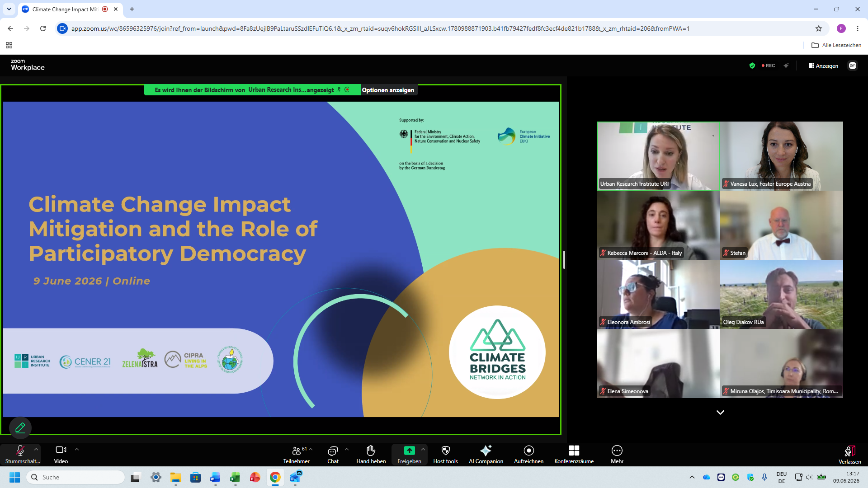The width and height of the screenshot is (868, 488).
Task: Expand the chevron next to Chat
Action: point(347,449)
